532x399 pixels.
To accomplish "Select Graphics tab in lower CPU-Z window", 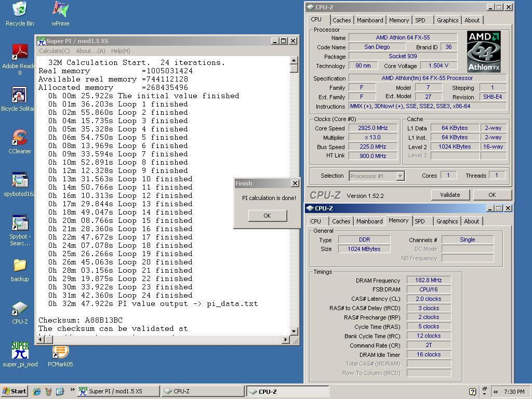I will point(447,221).
